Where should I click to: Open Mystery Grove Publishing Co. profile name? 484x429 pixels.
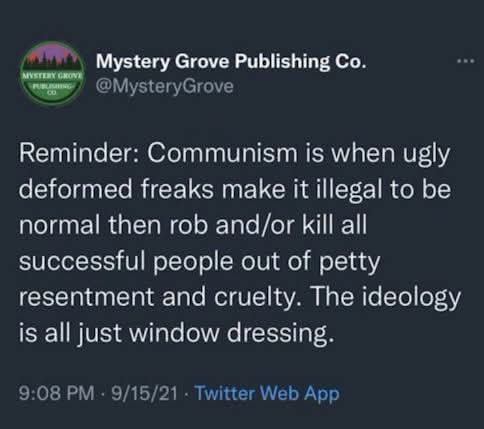pos(231,62)
